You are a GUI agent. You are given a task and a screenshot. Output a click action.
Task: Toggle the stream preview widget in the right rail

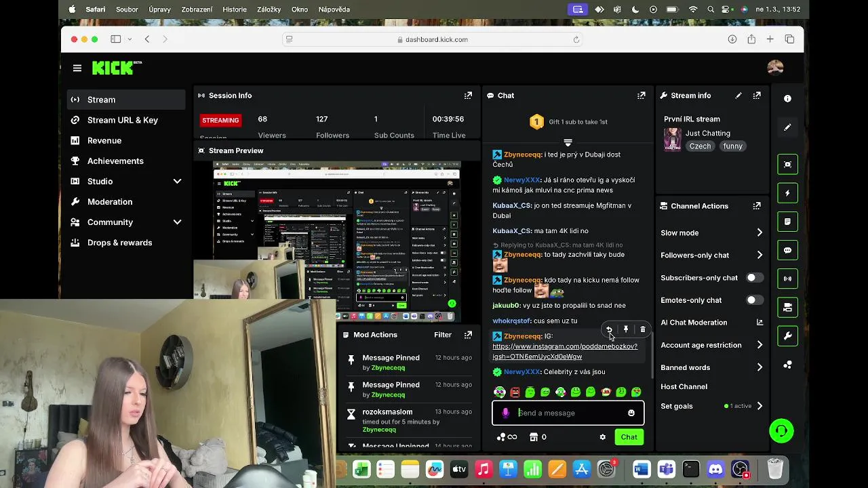pos(787,165)
